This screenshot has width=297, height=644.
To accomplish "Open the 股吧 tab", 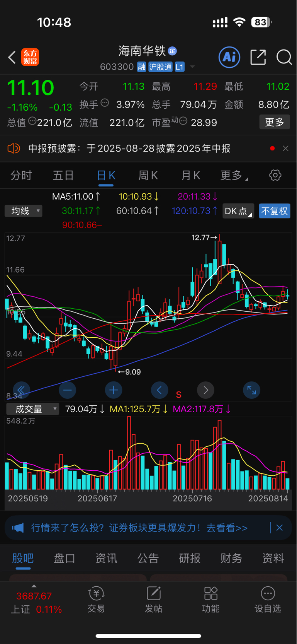I will [23, 558].
